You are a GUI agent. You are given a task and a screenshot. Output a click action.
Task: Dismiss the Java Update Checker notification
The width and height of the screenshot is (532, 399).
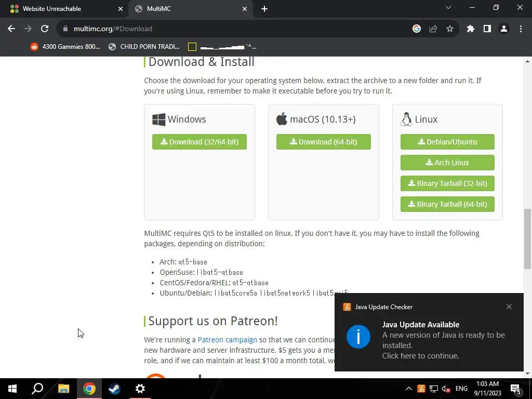click(509, 307)
